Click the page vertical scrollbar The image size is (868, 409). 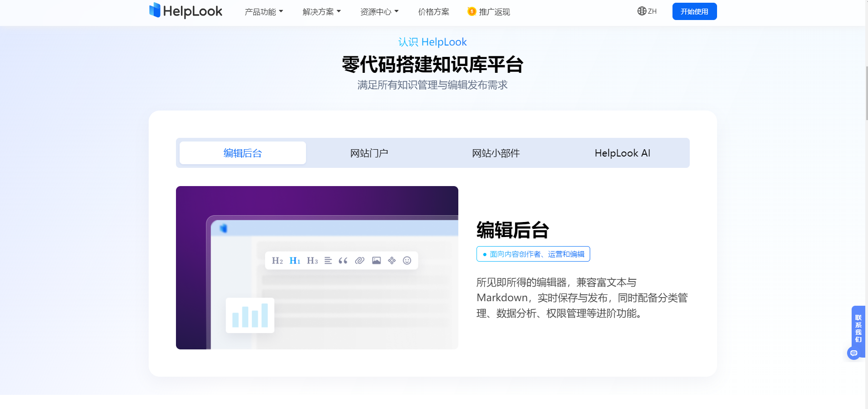[x=867, y=93]
